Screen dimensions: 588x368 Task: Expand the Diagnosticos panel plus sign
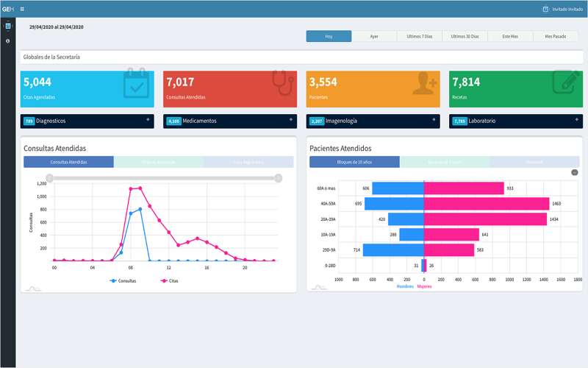click(x=148, y=119)
